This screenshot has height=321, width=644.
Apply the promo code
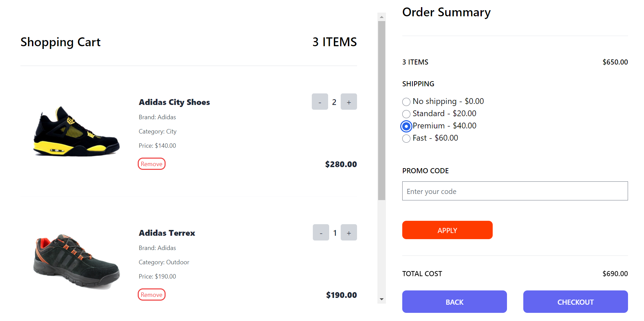pos(447,230)
